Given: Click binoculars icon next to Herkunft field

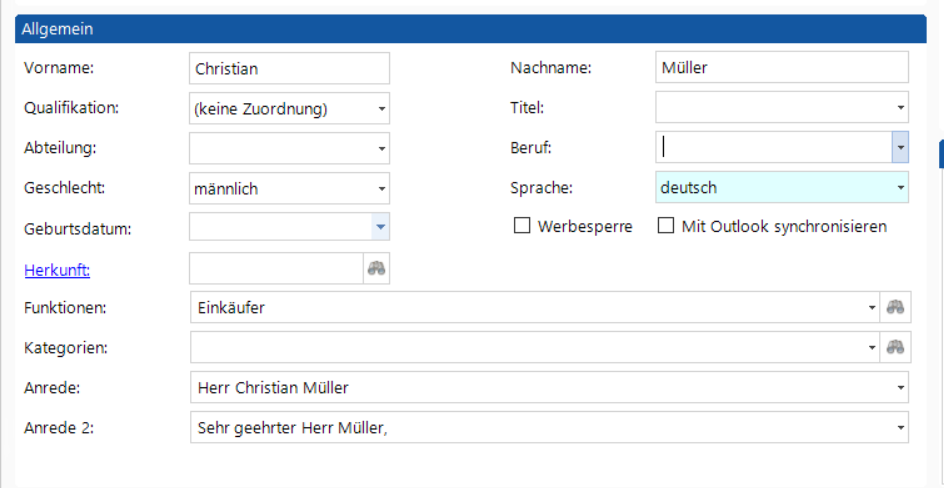Looking at the screenshot, I should coord(376,268).
